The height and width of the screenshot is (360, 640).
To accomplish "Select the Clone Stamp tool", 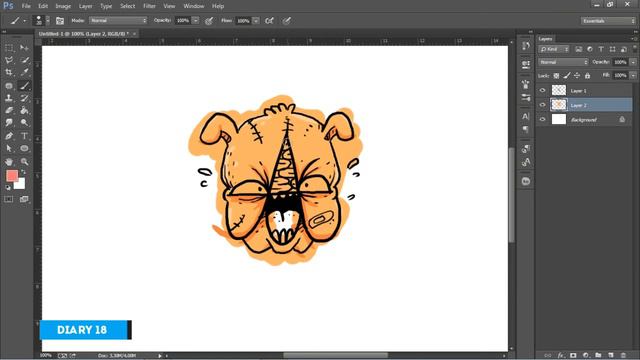I will [x=9, y=98].
